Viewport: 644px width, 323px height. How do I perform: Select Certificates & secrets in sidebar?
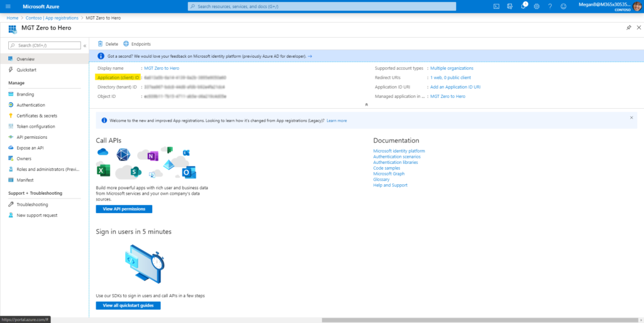[x=36, y=116]
